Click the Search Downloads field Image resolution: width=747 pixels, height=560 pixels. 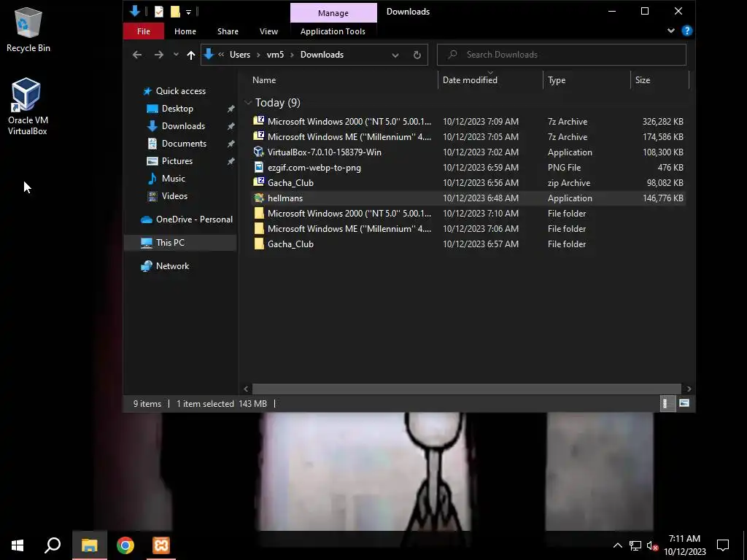tap(562, 55)
